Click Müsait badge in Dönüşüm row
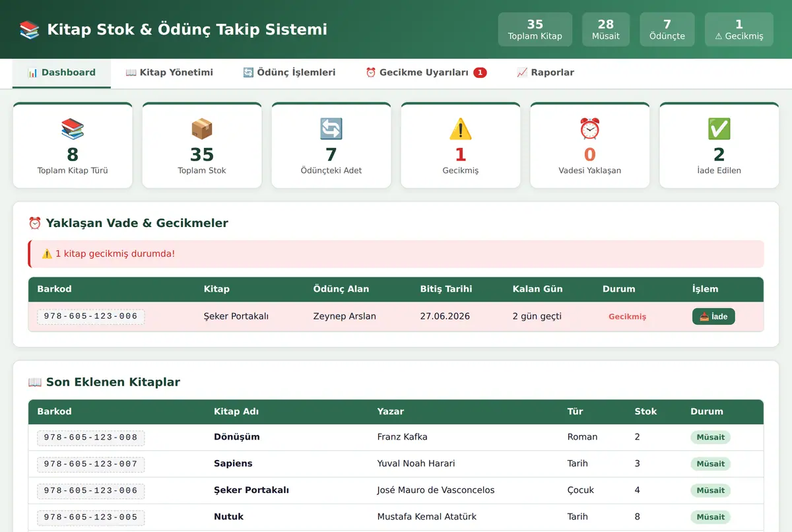Screen dimensions: 792x532 pyautogui.click(x=710, y=437)
